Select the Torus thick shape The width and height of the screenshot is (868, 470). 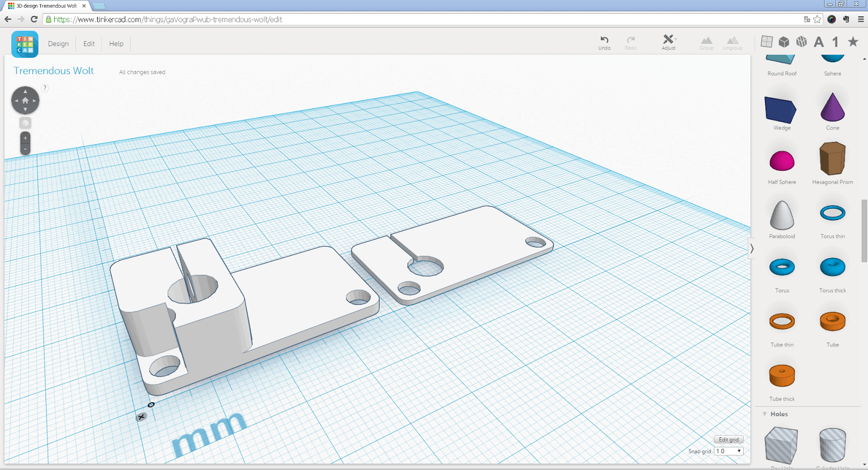click(x=833, y=267)
